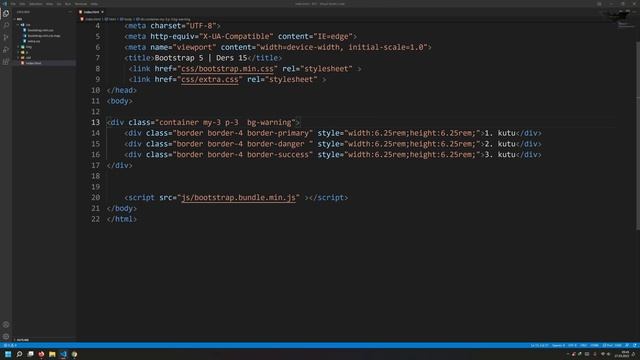Image resolution: width=640 pixels, height=360 pixels.
Task: Open taskbar clock and date
Action: (623, 354)
